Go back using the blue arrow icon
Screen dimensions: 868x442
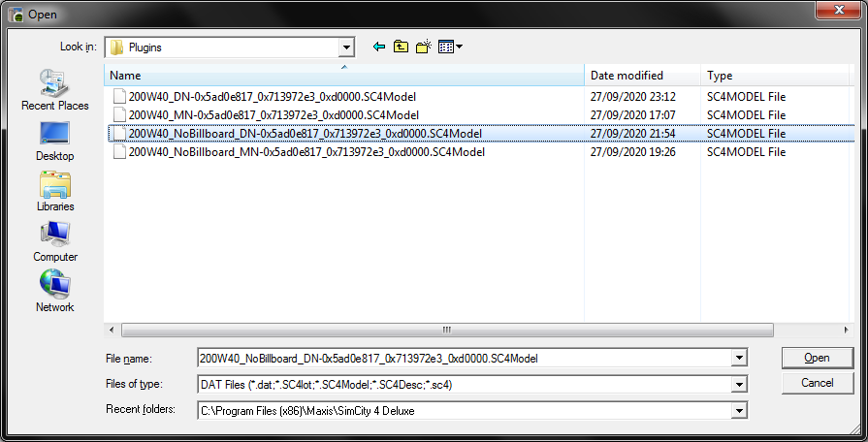pos(379,47)
